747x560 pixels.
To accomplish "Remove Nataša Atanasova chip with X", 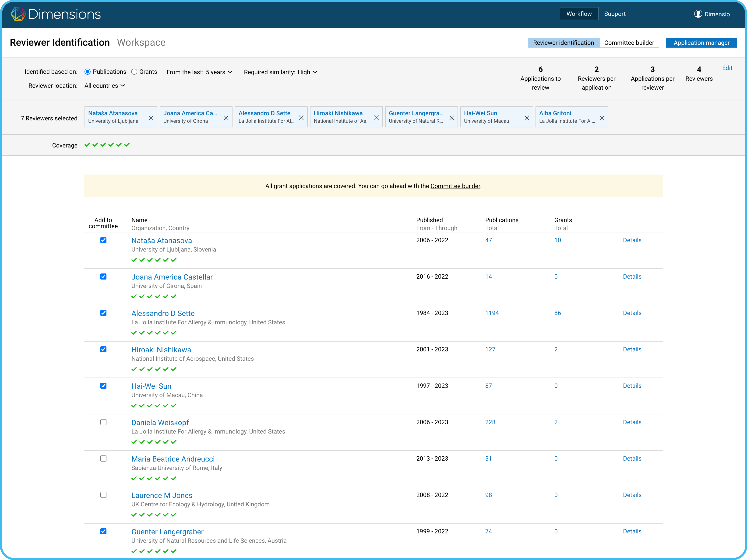I will [x=151, y=118].
